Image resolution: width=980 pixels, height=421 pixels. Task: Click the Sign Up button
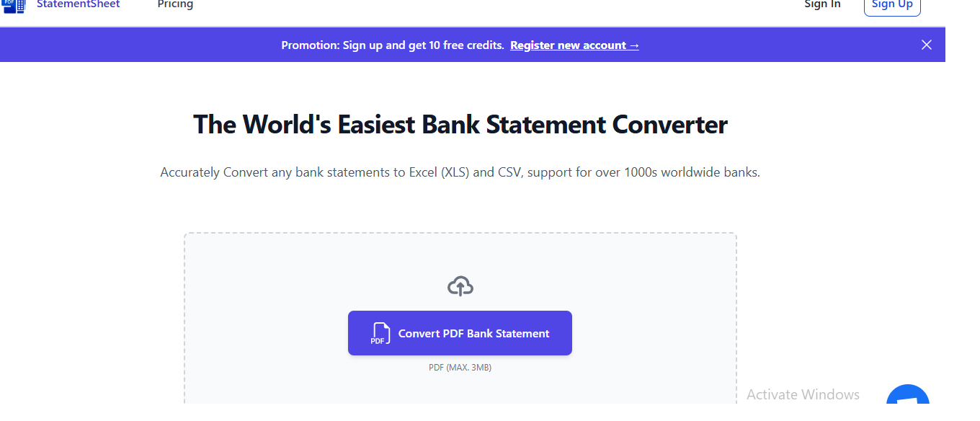(x=892, y=5)
